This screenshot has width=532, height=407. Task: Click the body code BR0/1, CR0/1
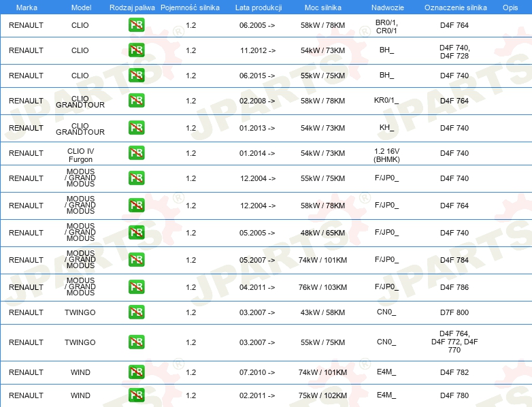tap(386, 27)
